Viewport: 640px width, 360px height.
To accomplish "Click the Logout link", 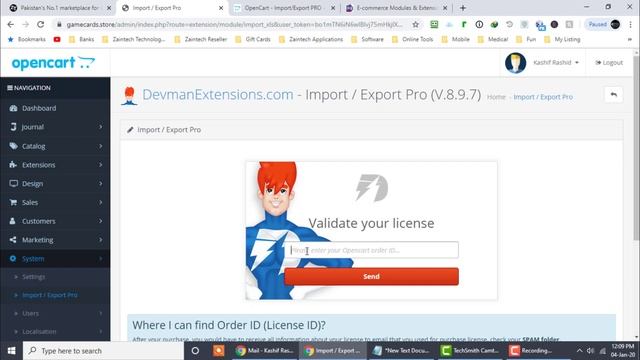I will pos(609,62).
